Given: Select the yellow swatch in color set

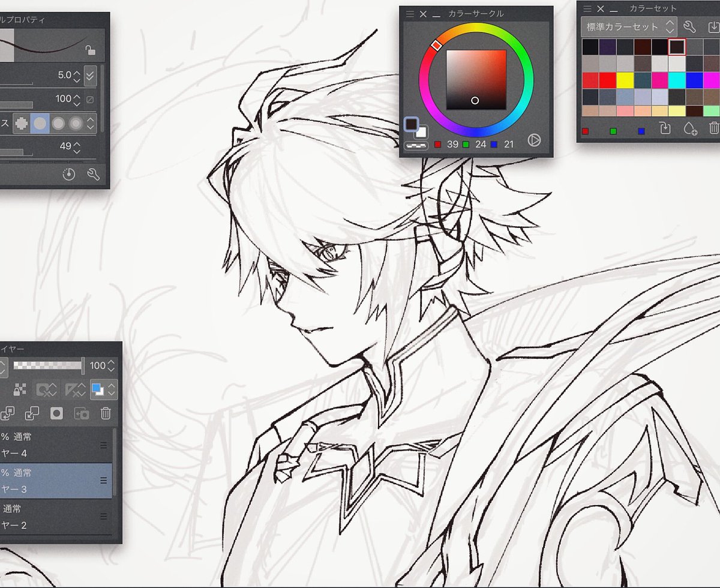Looking at the screenshot, I should click(x=625, y=80).
